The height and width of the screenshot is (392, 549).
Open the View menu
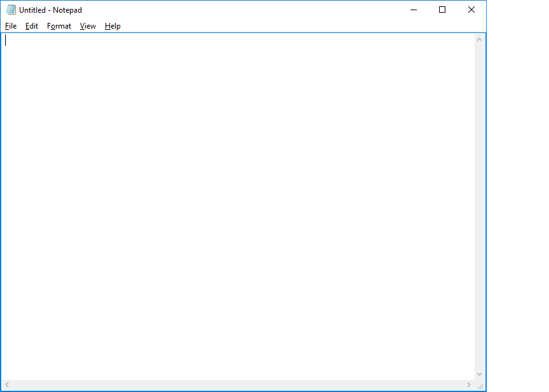point(88,26)
